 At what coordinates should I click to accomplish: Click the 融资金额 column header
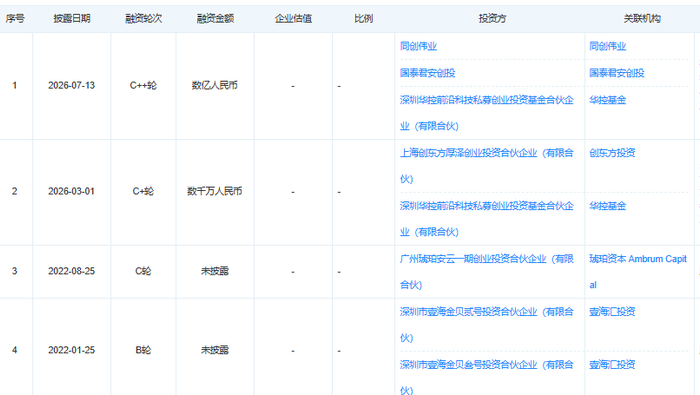click(x=215, y=18)
